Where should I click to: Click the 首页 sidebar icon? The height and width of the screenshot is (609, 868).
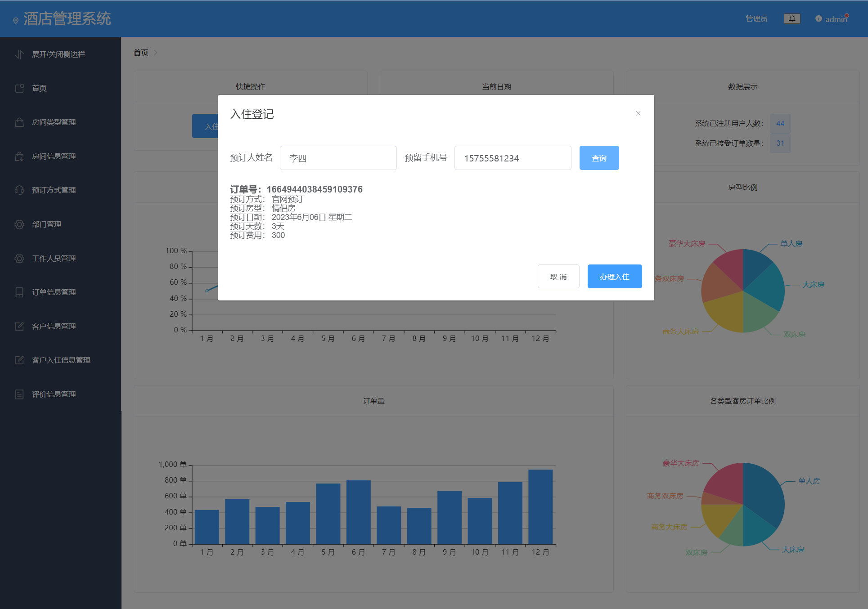pos(19,88)
